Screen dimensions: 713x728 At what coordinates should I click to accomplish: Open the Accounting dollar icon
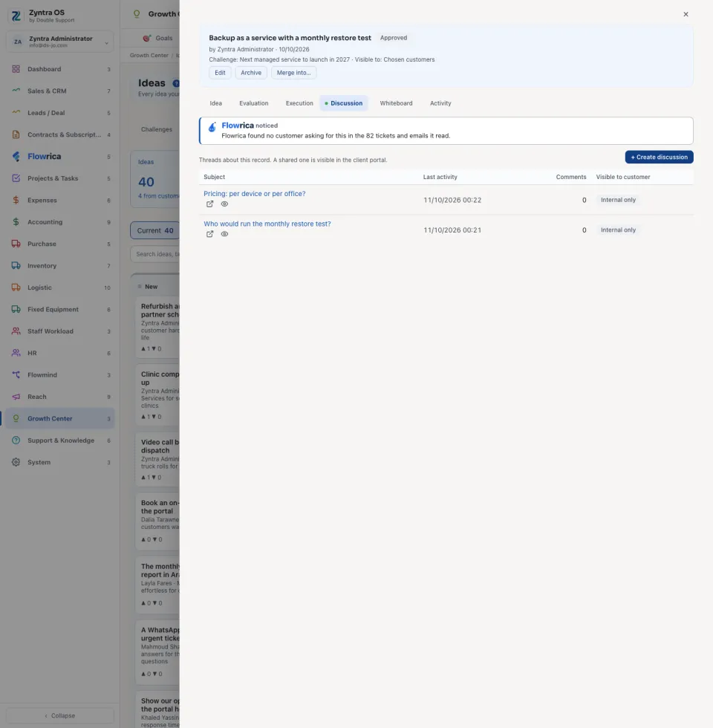point(16,222)
